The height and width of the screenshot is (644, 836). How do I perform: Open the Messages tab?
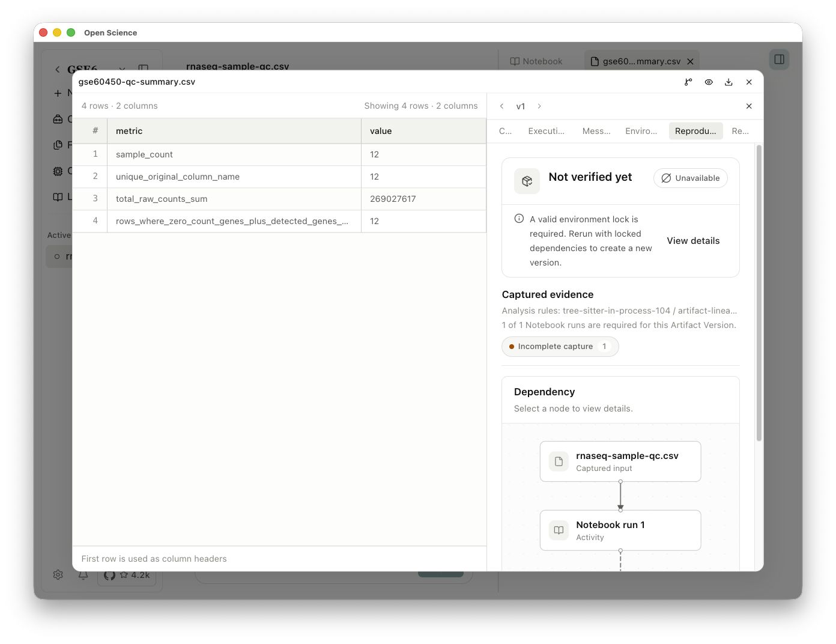(596, 131)
